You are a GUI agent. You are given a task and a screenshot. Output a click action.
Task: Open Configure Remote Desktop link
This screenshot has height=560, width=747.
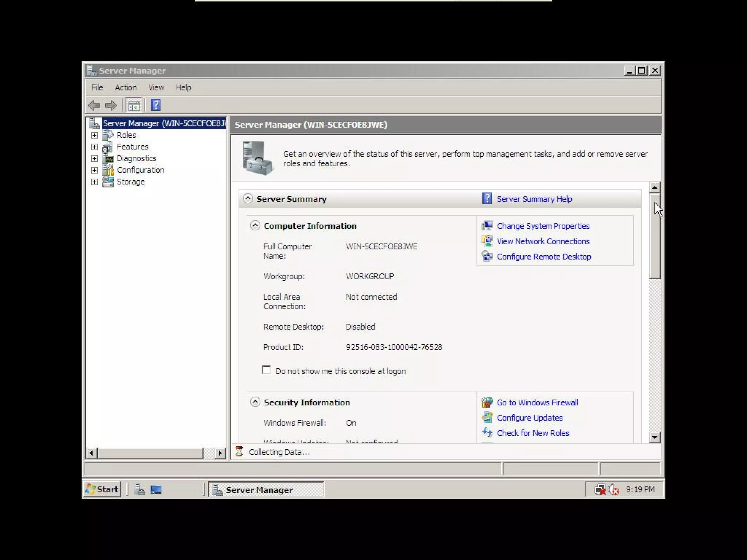click(543, 257)
